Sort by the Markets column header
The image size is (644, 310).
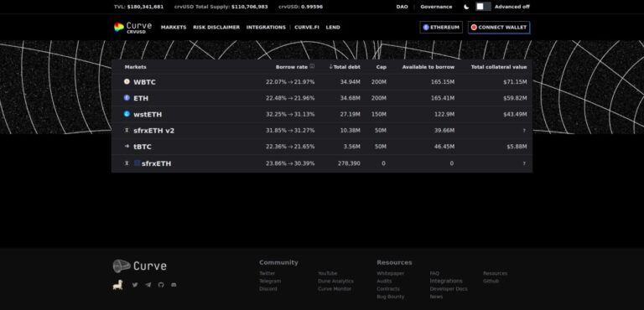(x=135, y=67)
